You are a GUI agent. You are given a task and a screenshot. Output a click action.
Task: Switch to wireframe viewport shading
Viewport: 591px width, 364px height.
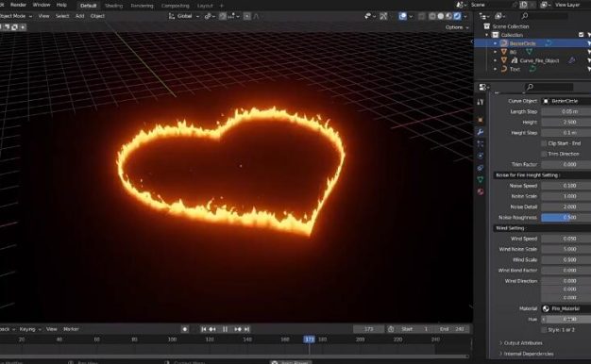(x=432, y=16)
